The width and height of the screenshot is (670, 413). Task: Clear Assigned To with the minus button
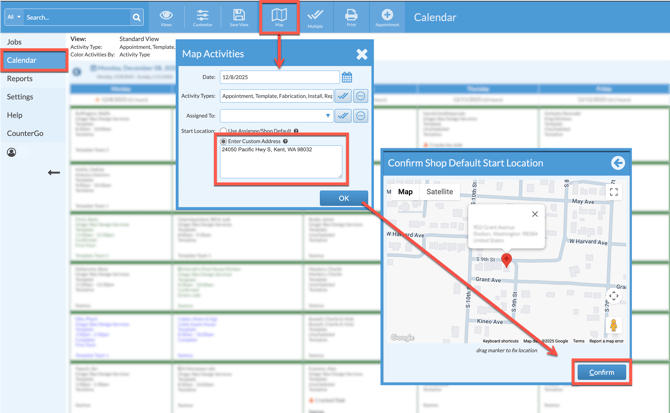tap(361, 116)
